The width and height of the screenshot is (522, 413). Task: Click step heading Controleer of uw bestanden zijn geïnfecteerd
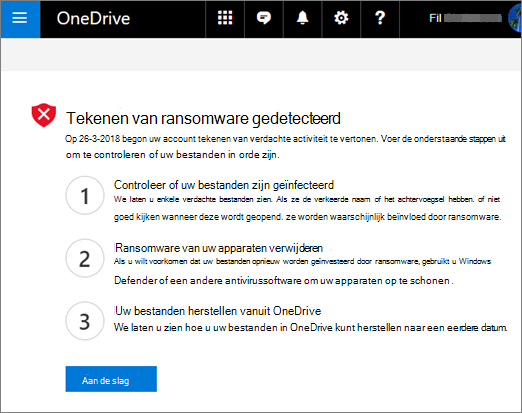pyautogui.click(x=224, y=185)
